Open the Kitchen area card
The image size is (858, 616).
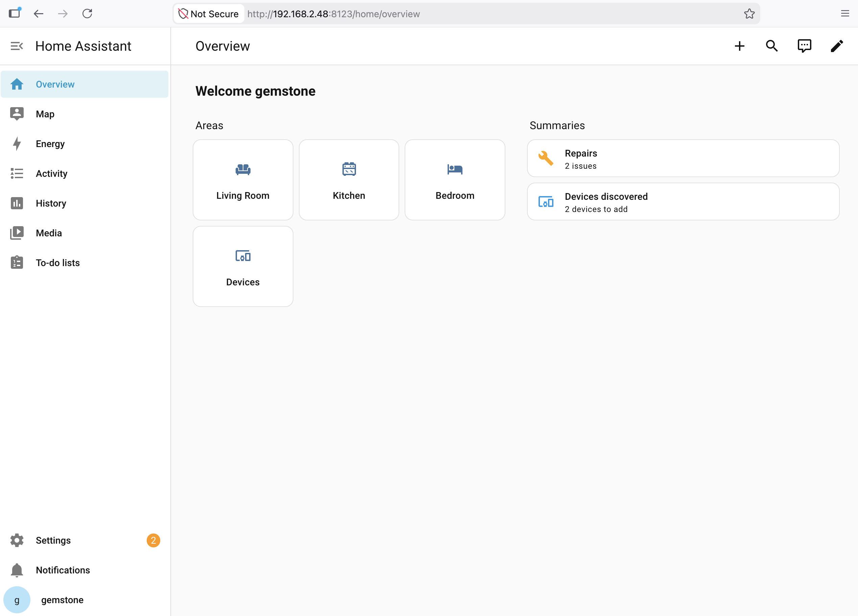[349, 180]
